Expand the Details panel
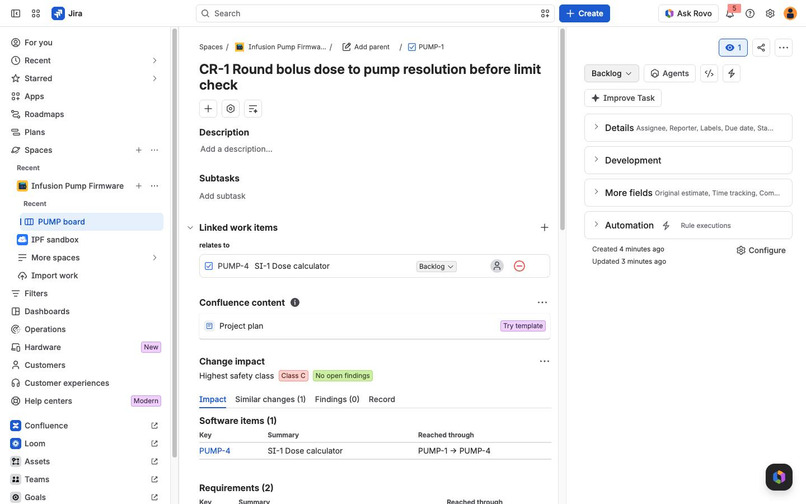Screen dimensions: 806x504 pos(688,128)
